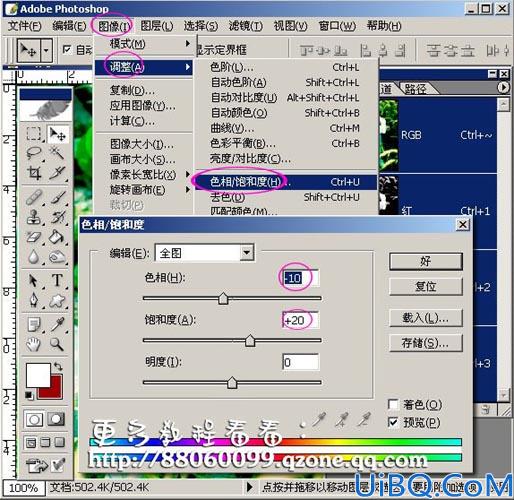The image size is (514, 500).
Task: Select the Zoom magnifier tool
Action: coord(58,344)
